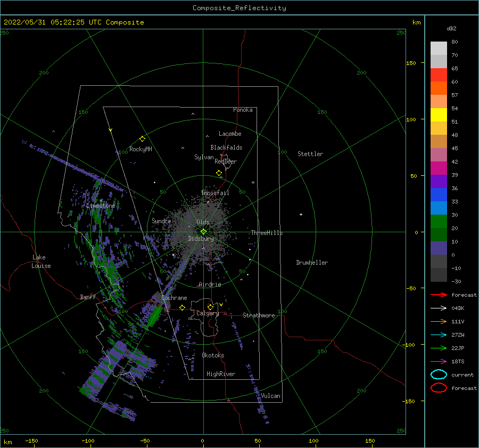
Task: Click the Sundre label
Action: (161, 221)
